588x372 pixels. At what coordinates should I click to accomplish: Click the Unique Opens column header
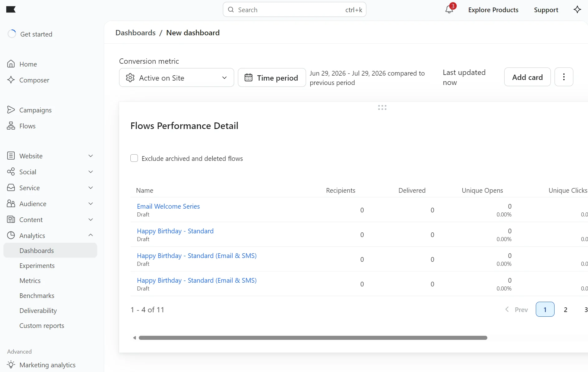point(482,190)
